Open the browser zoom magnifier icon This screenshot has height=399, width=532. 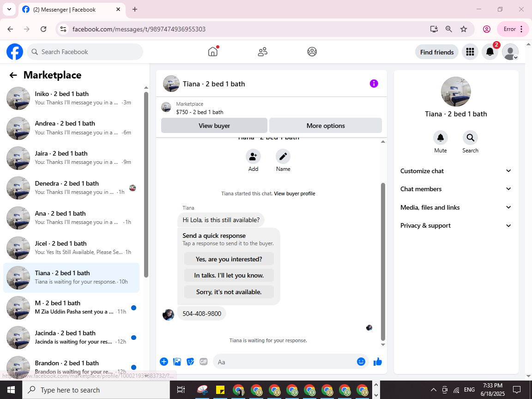click(448, 29)
